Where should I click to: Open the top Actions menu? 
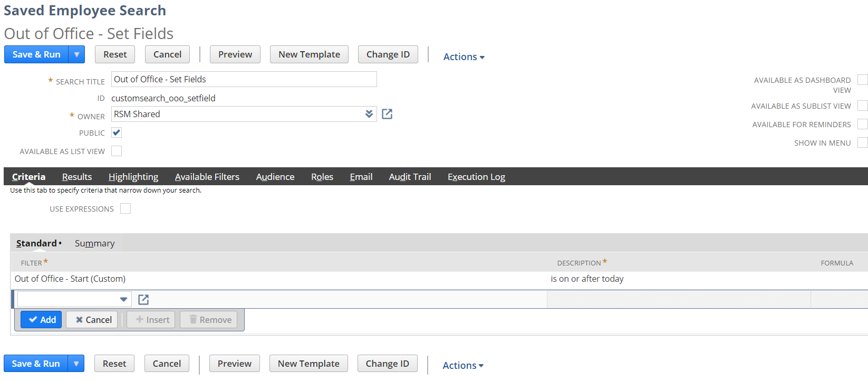464,56
